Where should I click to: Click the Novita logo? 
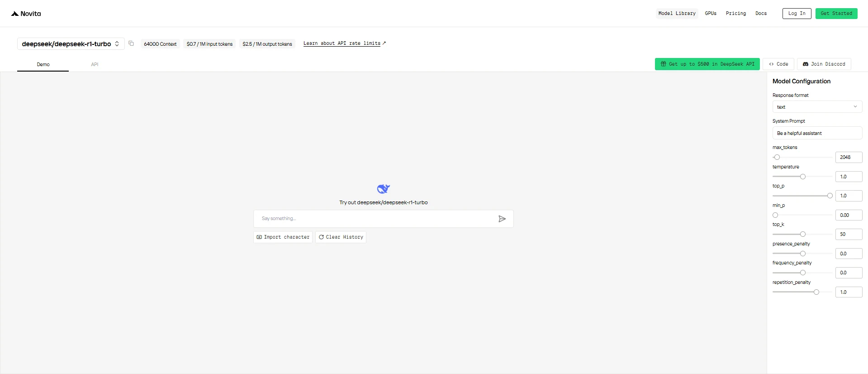click(26, 14)
